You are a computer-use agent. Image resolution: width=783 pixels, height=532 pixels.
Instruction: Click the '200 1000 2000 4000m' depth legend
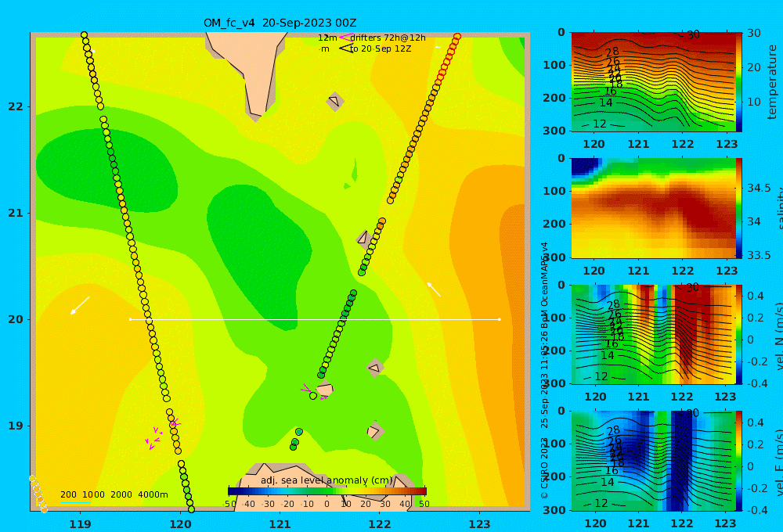point(114,494)
